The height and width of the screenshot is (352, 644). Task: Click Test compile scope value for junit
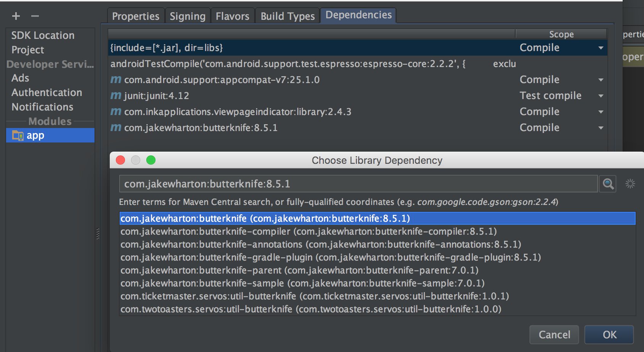[x=550, y=96]
